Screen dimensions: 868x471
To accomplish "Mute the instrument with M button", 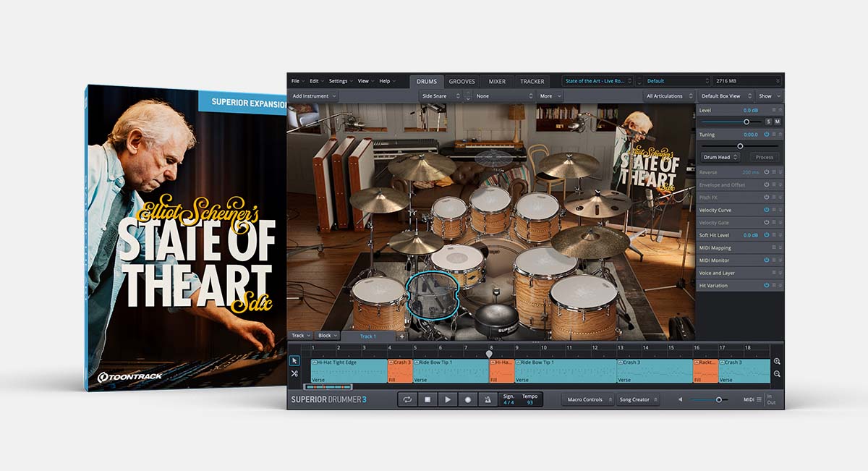I will 777,122.
